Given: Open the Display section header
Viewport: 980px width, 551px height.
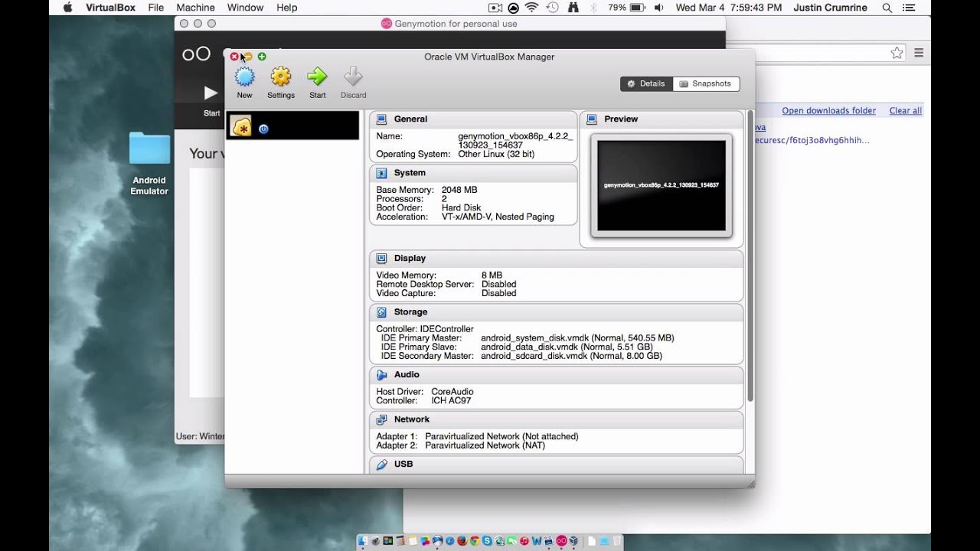Looking at the screenshot, I should [557, 259].
